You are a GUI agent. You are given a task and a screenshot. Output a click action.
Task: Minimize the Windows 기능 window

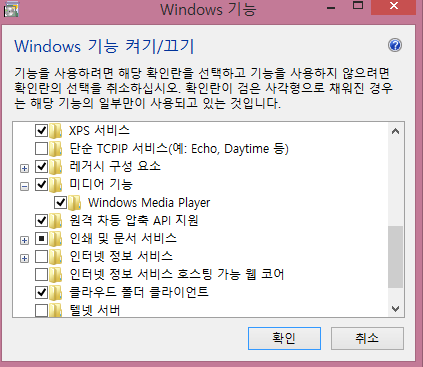(x=331, y=7)
